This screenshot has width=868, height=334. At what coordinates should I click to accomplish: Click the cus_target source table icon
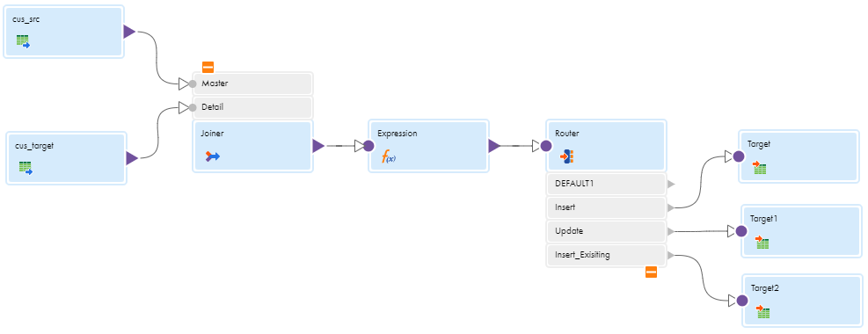(26, 168)
